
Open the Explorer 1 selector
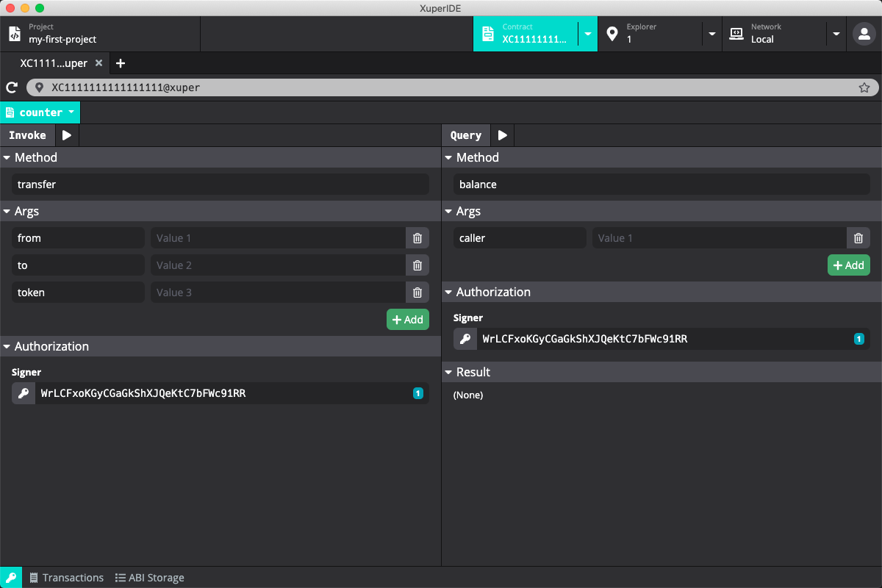click(650, 34)
